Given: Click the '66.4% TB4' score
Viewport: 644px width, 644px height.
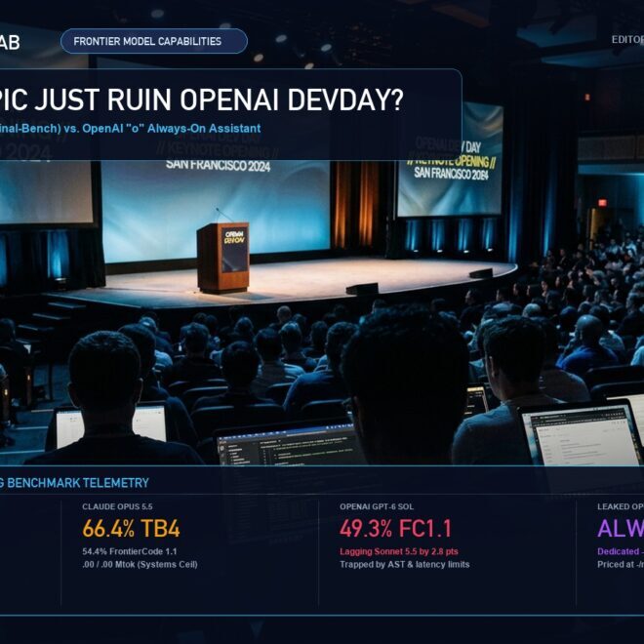Looking at the screenshot, I should (131, 529).
